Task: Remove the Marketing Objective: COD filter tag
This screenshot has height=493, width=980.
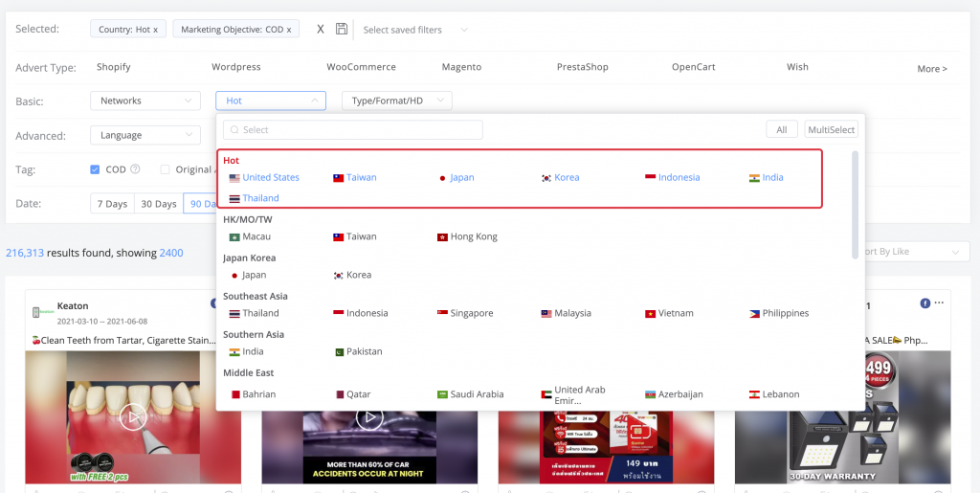Action: (289, 30)
